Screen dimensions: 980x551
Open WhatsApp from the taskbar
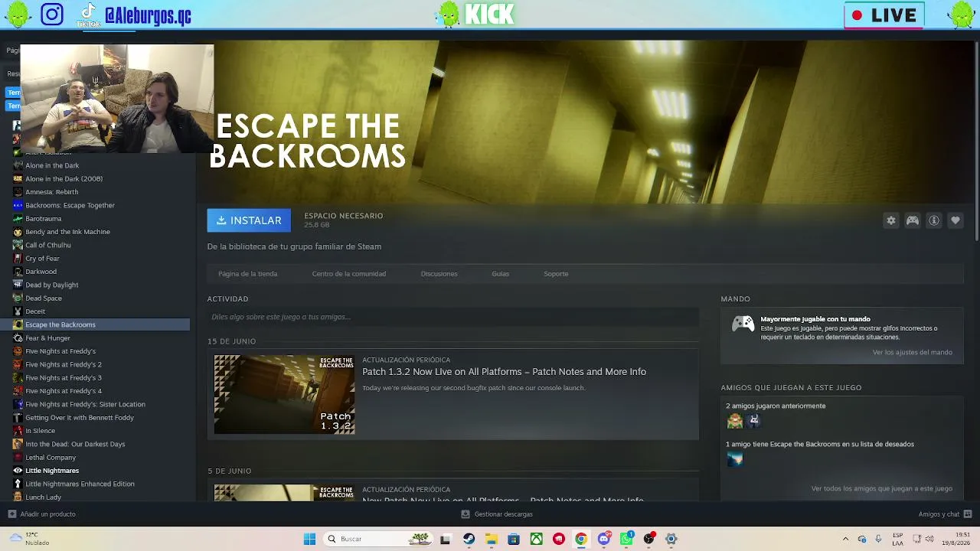pyautogui.click(x=627, y=539)
